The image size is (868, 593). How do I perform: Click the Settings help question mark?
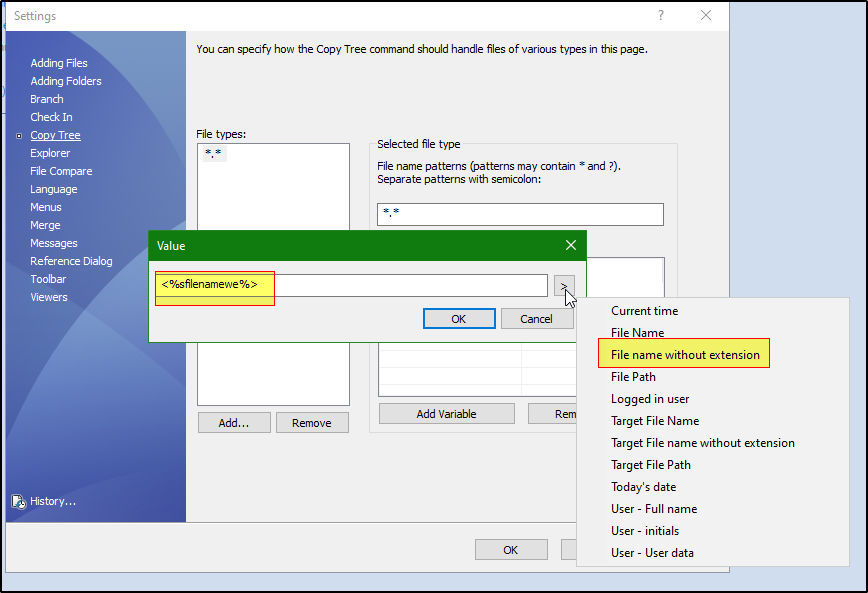(x=661, y=16)
